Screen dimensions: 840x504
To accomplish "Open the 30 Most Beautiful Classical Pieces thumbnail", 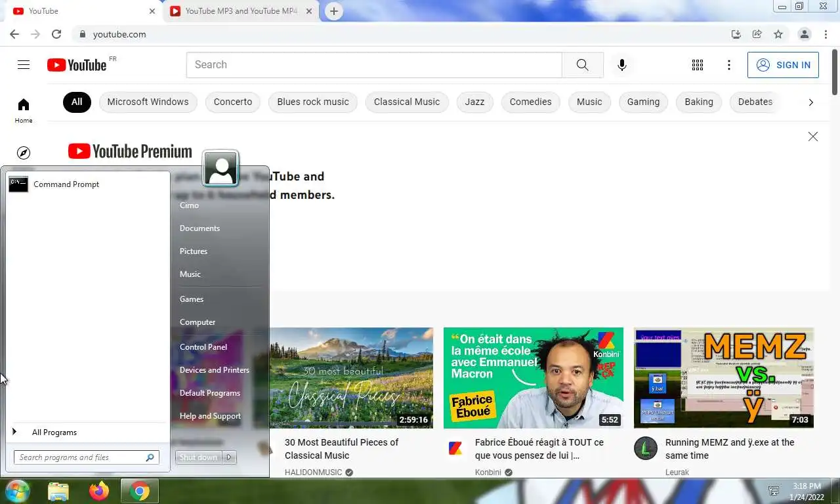I will 351,378.
